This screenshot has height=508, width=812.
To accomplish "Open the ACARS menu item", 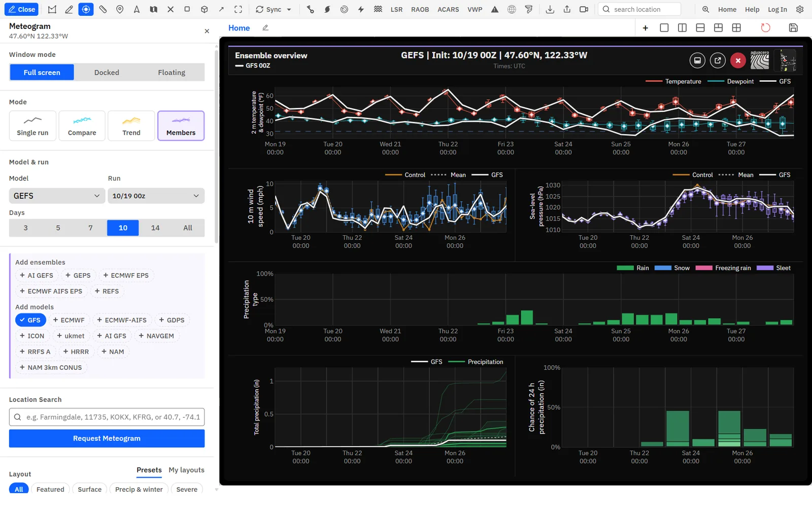I will point(448,9).
